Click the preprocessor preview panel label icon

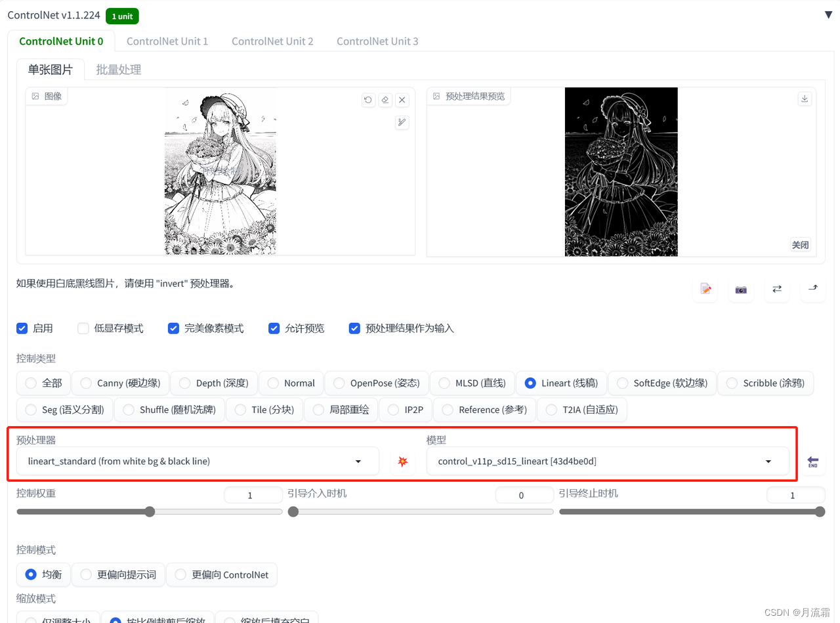click(x=436, y=96)
